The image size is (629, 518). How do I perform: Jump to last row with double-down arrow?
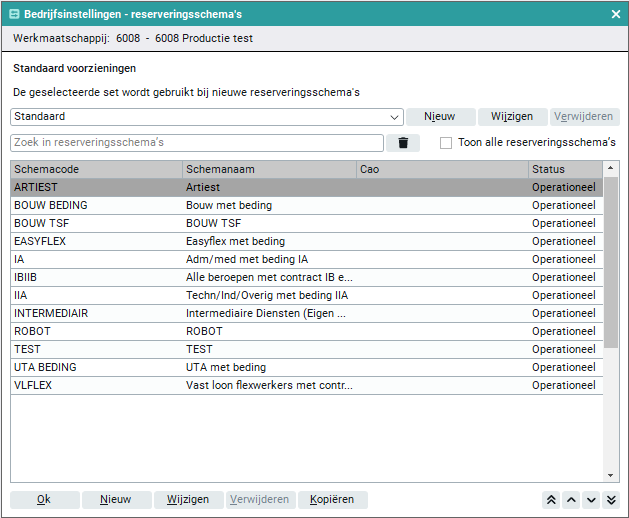click(611, 500)
